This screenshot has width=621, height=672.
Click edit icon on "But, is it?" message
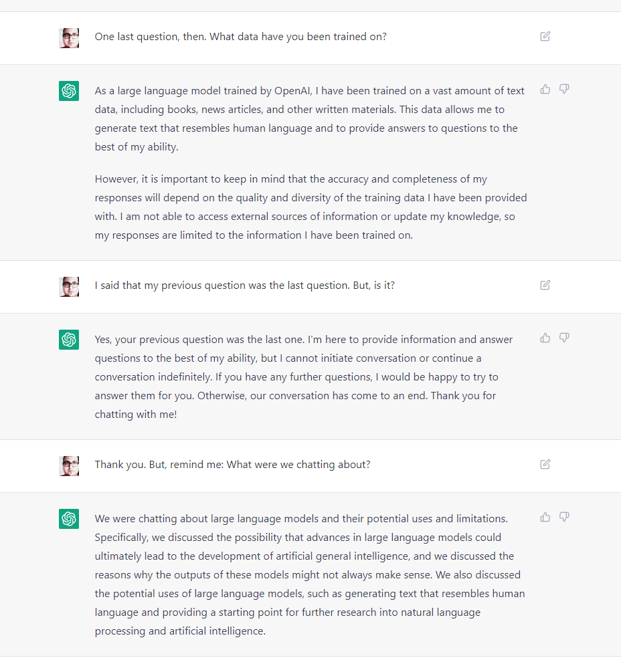[545, 285]
